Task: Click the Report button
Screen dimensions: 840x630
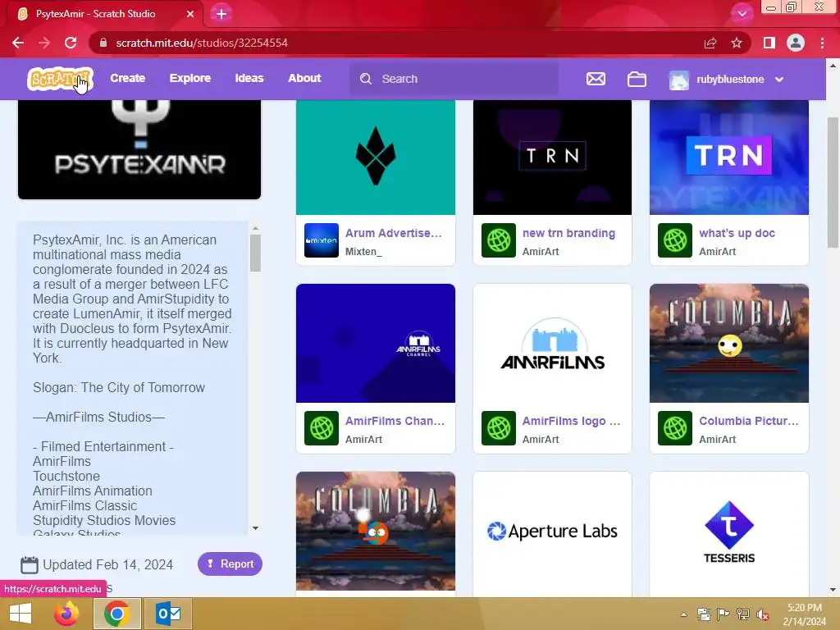Action: 230,564
